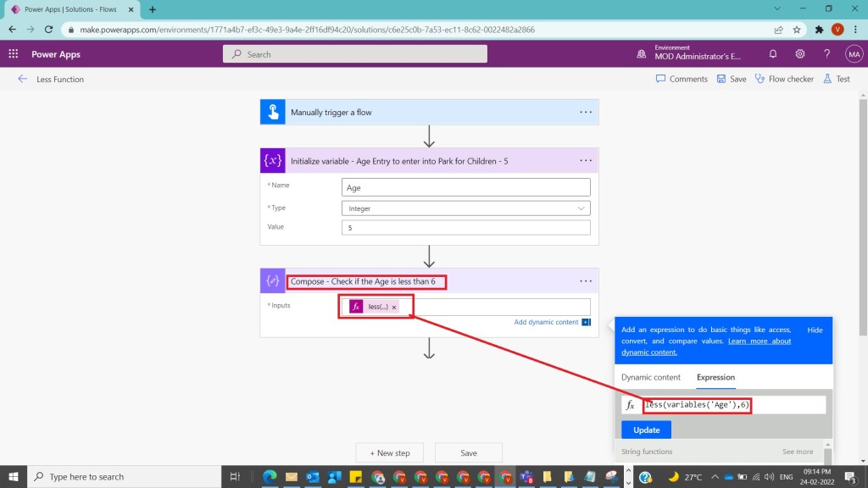Viewport: 868px width, 488px height.
Task: Click the blue Update button
Action: tap(646, 430)
